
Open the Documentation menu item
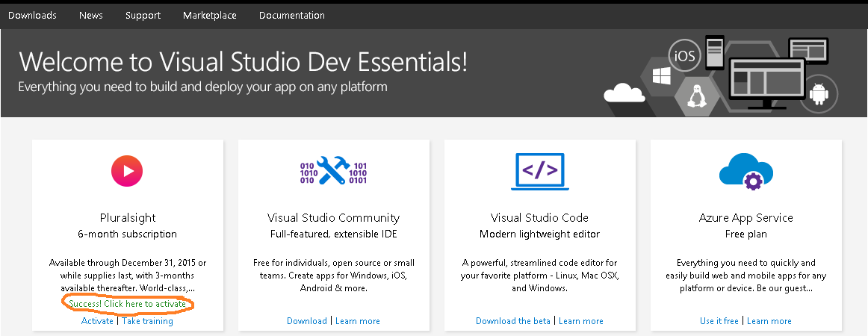292,16
